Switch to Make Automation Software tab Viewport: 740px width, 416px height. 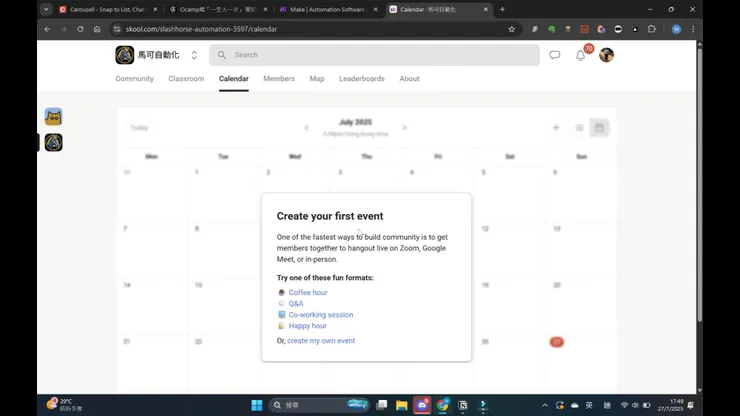click(x=328, y=9)
